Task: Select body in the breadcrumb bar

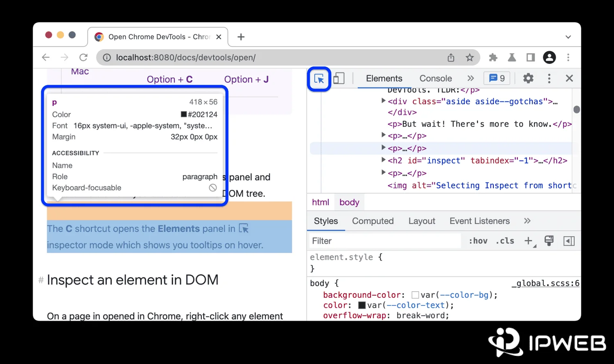Action: click(x=349, y=202)
